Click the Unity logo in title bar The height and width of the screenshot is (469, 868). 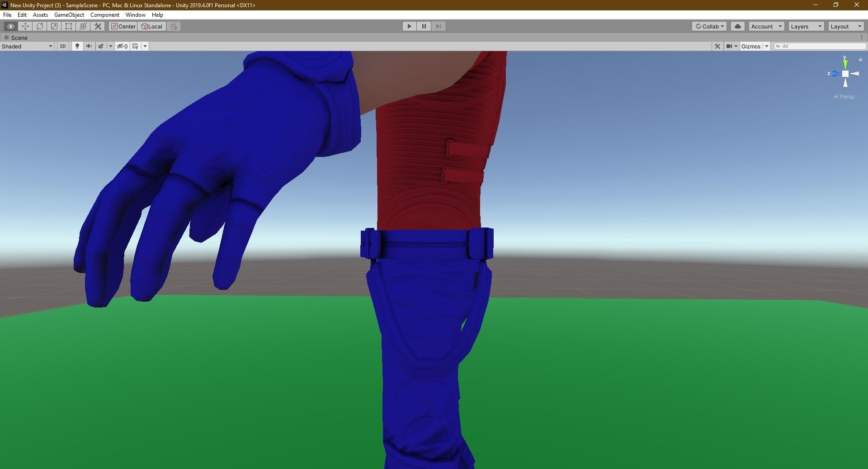[x=5, y=5]
